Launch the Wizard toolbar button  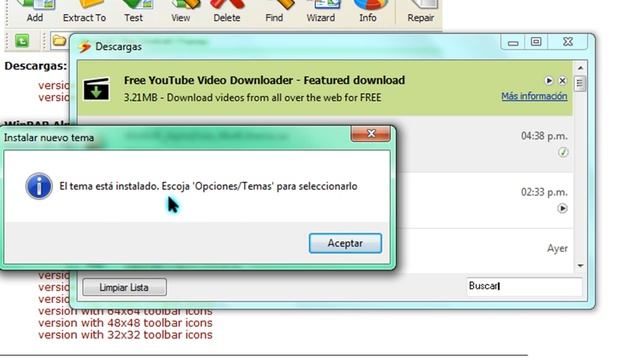coord(321,11)
